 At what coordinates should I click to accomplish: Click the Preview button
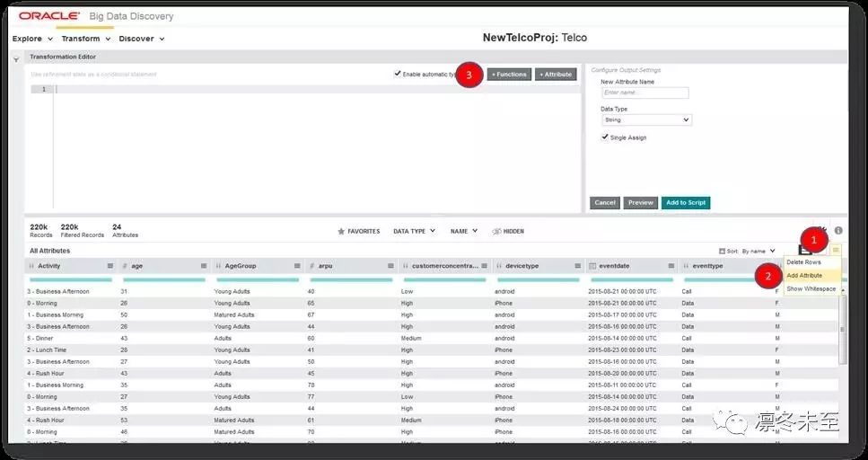(x=641, y=203)
